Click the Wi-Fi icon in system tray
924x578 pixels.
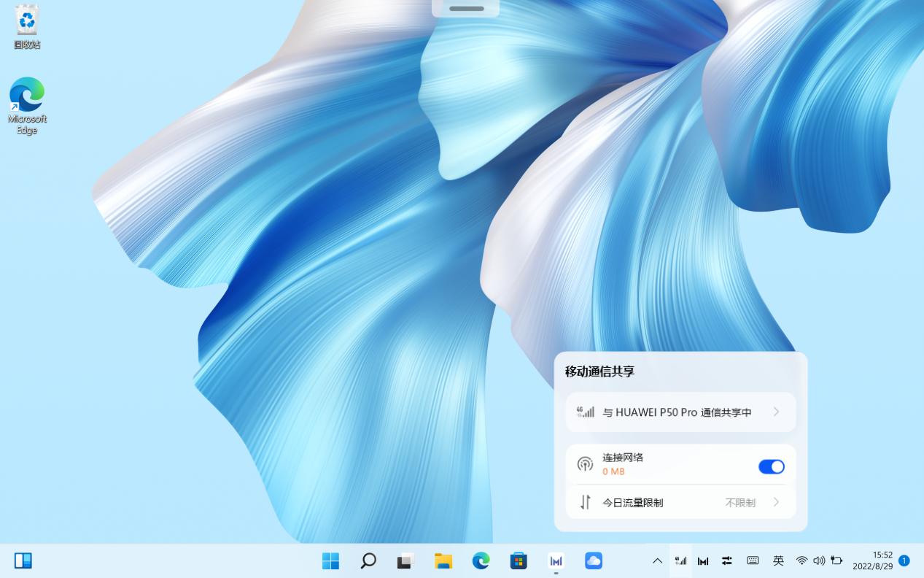pos(801,560)
